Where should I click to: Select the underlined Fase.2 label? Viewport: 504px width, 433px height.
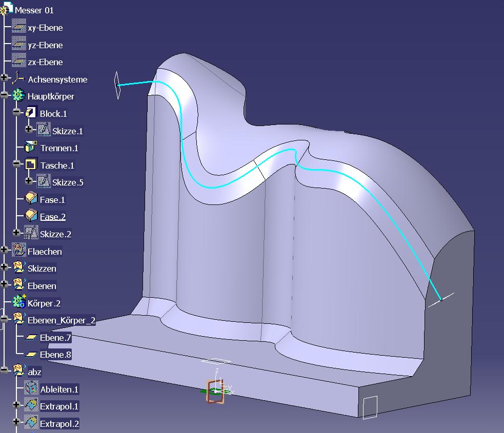point(53,217)
